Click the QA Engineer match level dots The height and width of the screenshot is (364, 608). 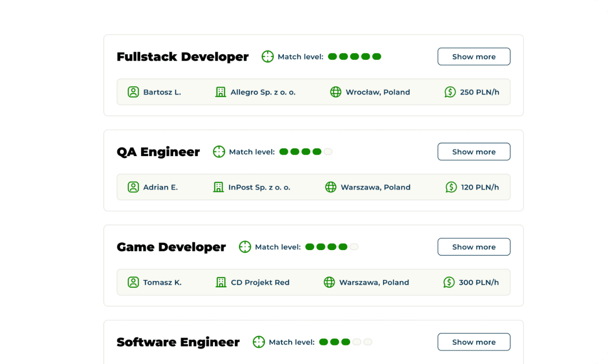(x=305, y=152)
